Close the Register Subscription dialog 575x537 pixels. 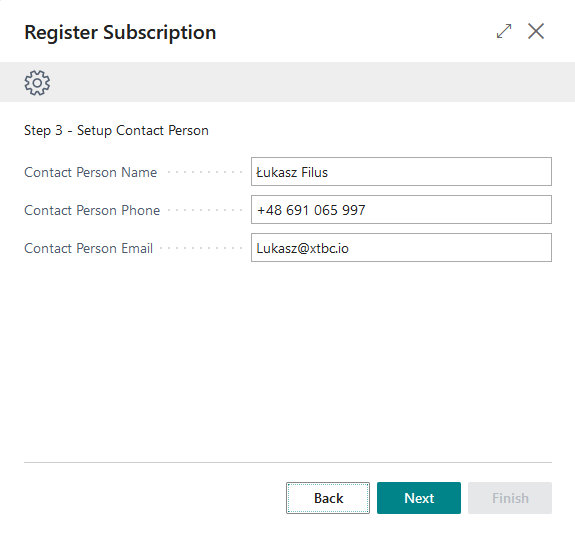tap(536, 31)
